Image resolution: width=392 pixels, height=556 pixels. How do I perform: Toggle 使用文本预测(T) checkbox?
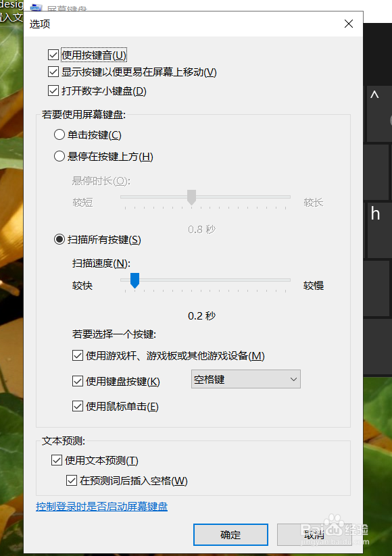(57, 460)
